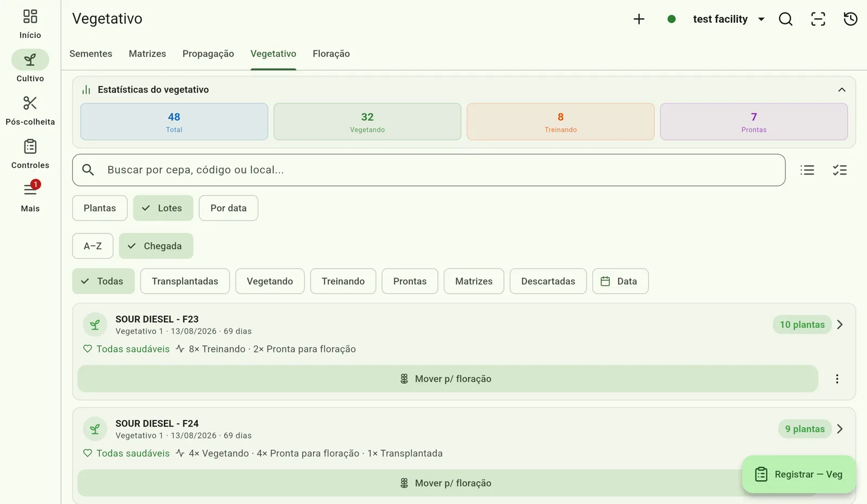Screen dimensions: 867x504
Task: Expand SOUR DIESEL - F23 chevron
Action: coord(840,325)
